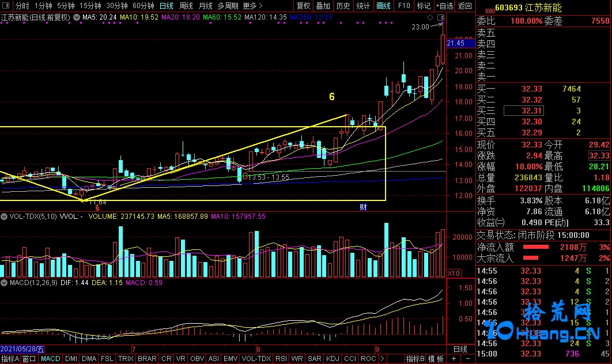612x364 pixels.
Task: Select the TRIX indicator tab
Action: tap(126, 359)
